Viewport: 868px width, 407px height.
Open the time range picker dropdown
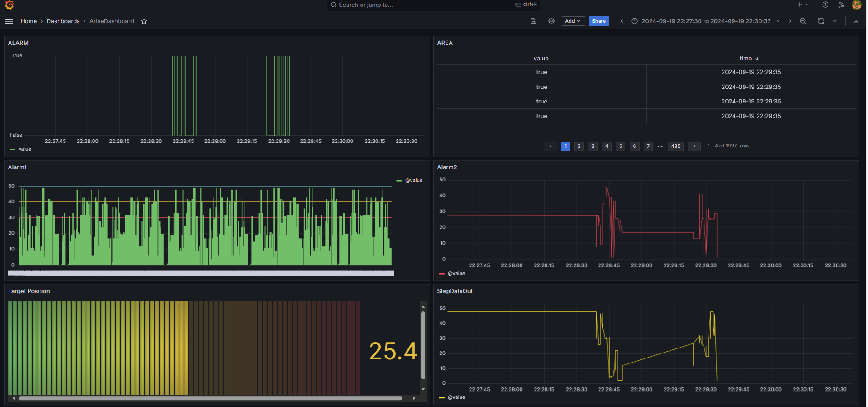[706, 21]
